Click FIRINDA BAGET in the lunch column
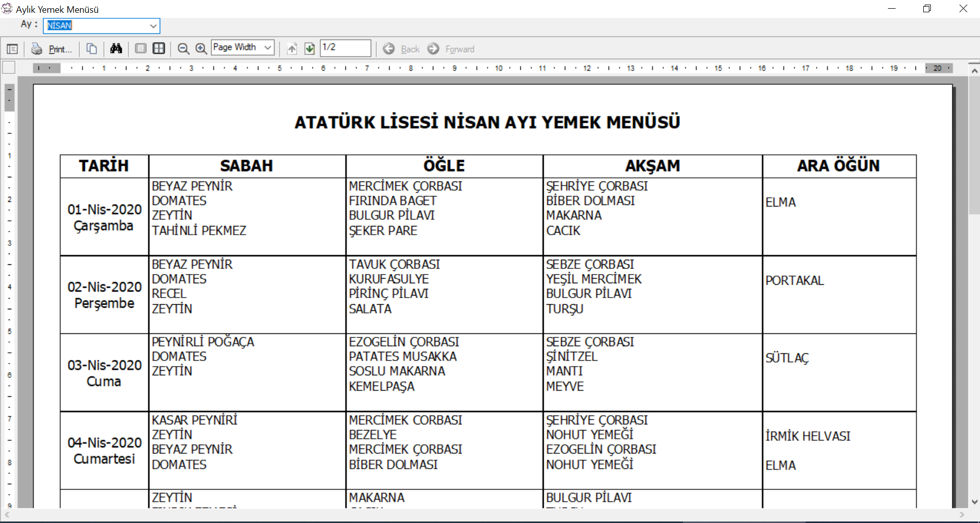The height and width of the screenshot is (523, 980). click(393, 201)
